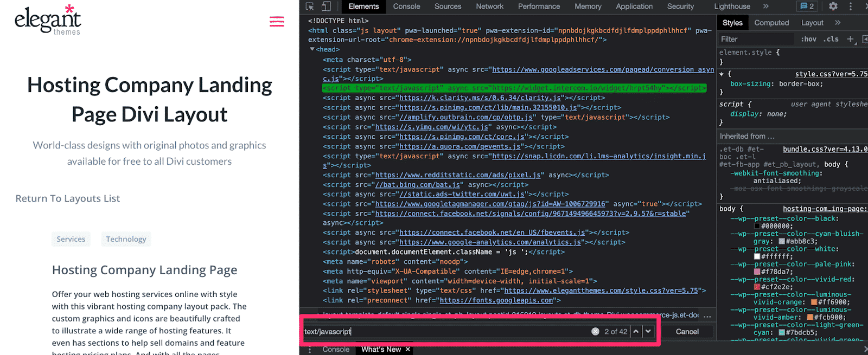Activate the inspect element picker icon
The width and height of the screenshot is (868, 355).
[x=310, y=7]
